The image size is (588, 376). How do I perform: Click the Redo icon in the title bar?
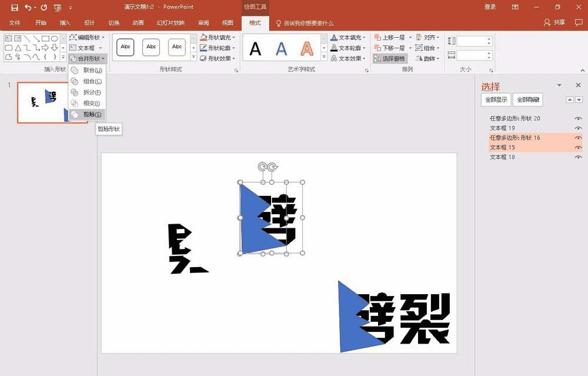point(44,8)
